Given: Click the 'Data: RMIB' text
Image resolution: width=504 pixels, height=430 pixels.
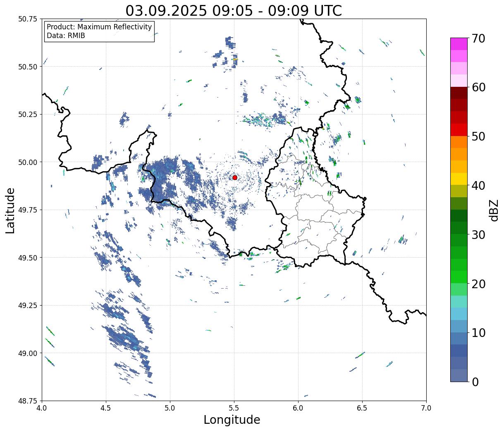Looking at the screenshot, I should (x=66, y=36).
